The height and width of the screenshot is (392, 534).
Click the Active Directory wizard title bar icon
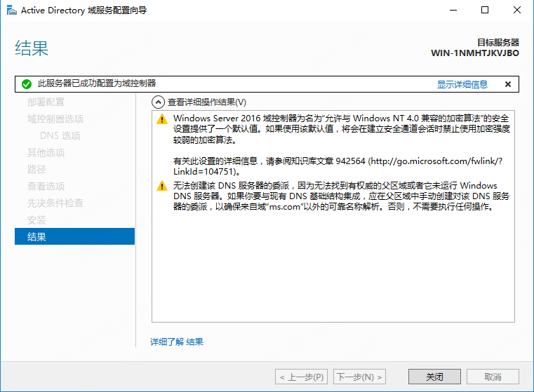[11, 11]
